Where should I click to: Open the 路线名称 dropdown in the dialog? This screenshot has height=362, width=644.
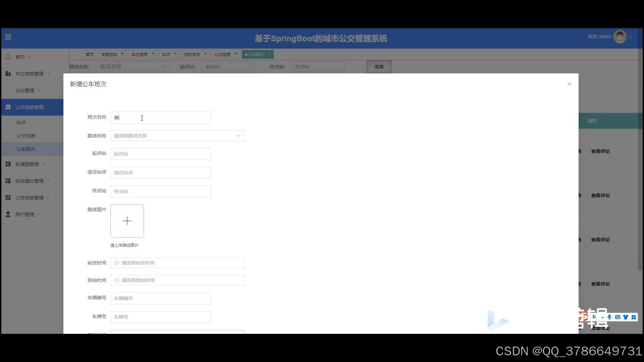(x=177, y=136)
